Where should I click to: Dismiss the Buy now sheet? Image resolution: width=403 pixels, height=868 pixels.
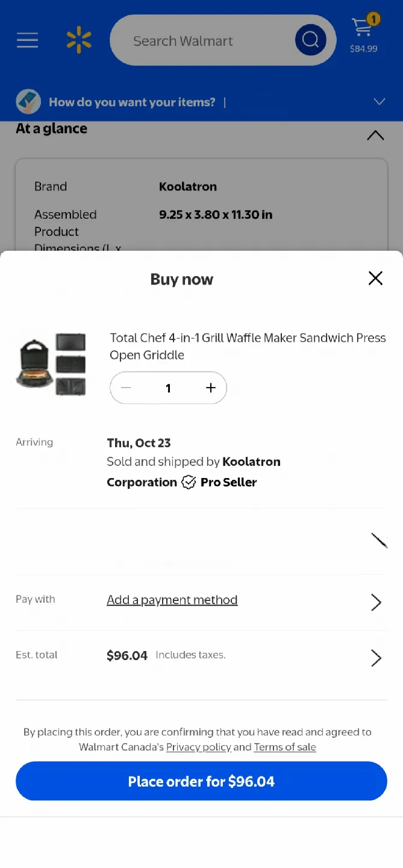[x=375, y=278]
